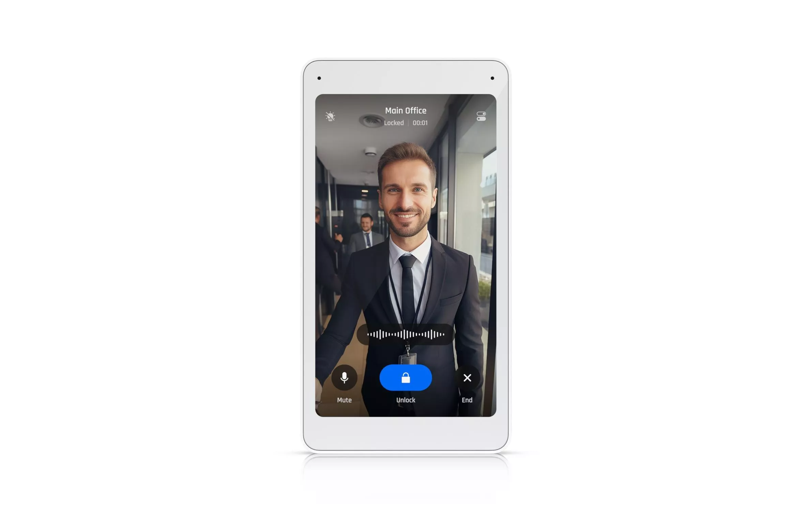This screenshot has height=511, width=812.
Task: Click the audio waveform visualizer bar
Action: [405, 334]
